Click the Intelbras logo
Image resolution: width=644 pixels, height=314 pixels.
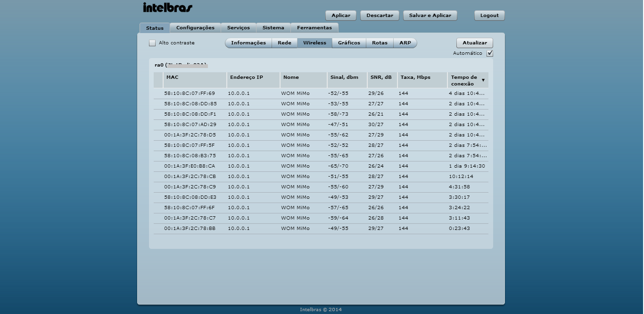(x=167, y=8)
